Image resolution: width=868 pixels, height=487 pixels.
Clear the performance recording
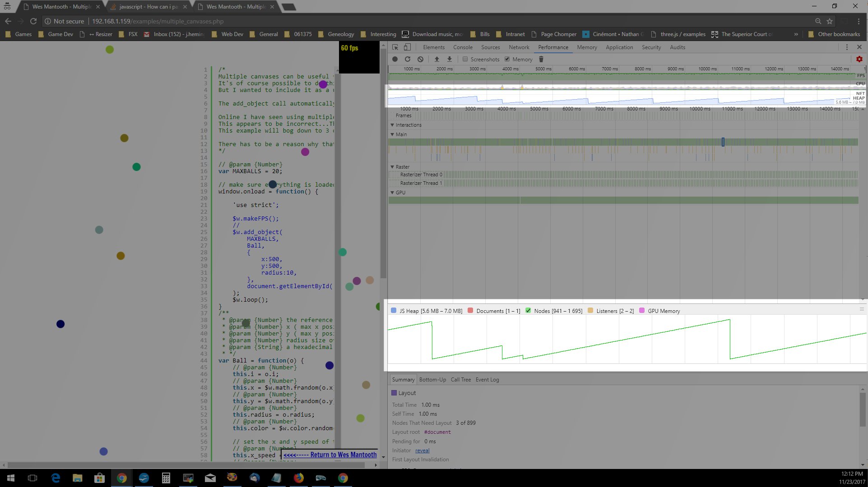[420, 59]
